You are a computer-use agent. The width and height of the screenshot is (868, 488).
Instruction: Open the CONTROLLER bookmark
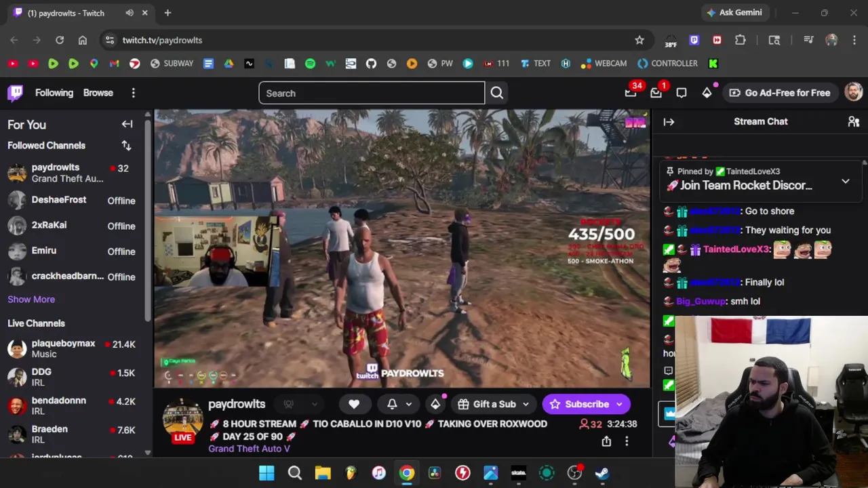coord(667,64)
